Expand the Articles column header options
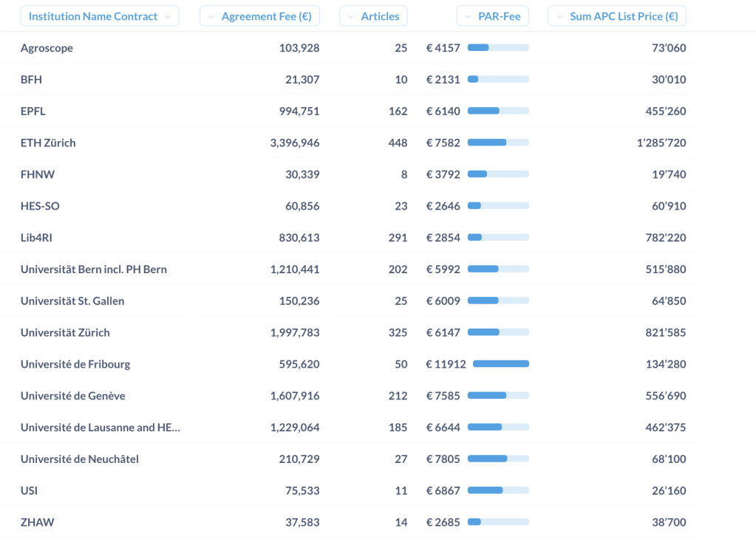Screen dimensions: 756x542 (x=373, y=16)
